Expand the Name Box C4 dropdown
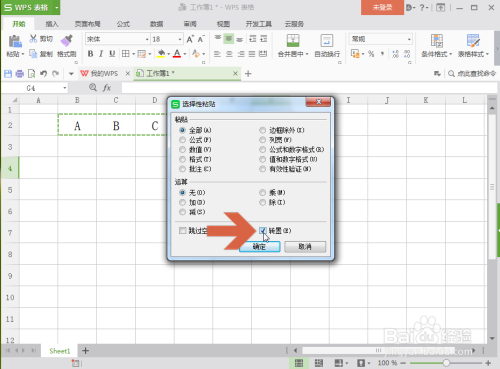This screenshot has width=500, height=369. (x=65, y=88)
